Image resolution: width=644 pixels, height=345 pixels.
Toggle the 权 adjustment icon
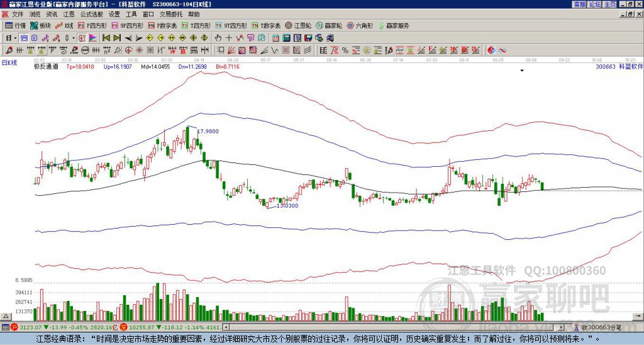[x=82, y=38]
